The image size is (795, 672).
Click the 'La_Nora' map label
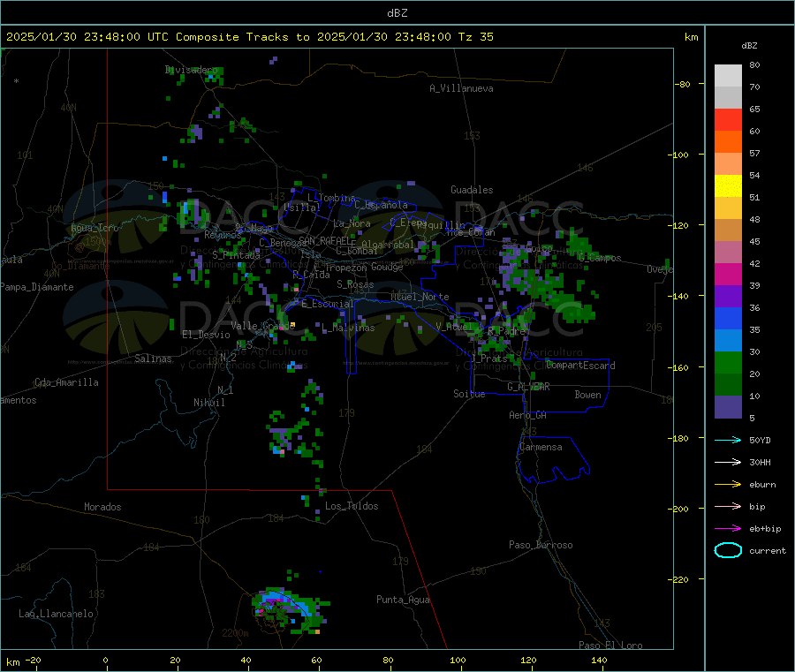coord(352,223)
